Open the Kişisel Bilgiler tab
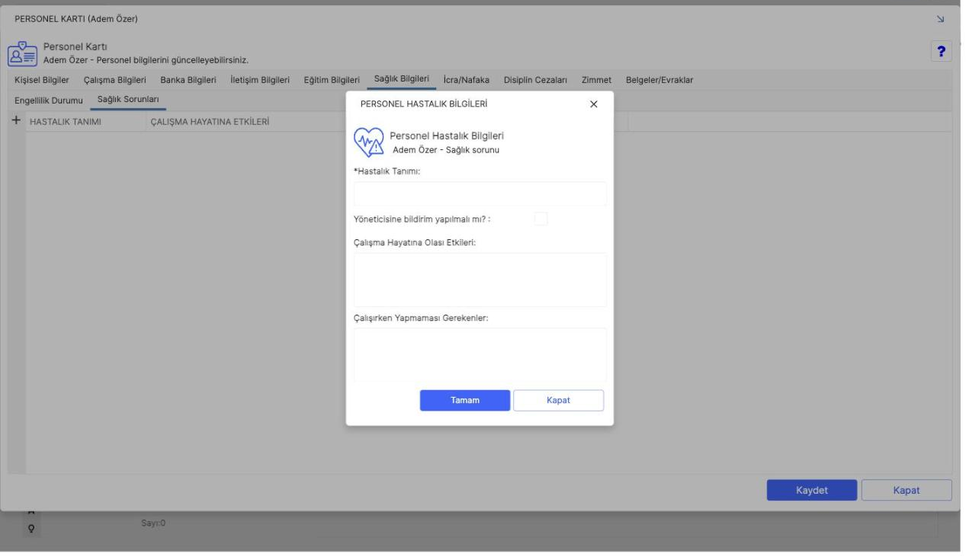 coord(42,80)
